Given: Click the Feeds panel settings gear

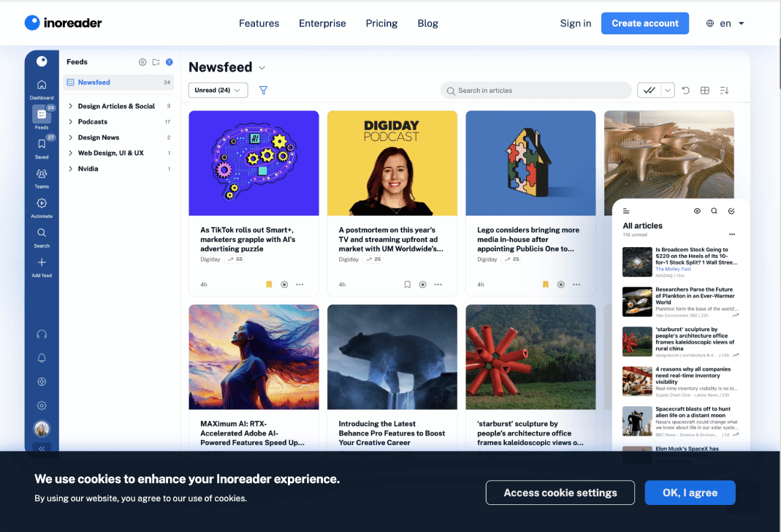Looking at the screenshot, I should coord(142,62).
